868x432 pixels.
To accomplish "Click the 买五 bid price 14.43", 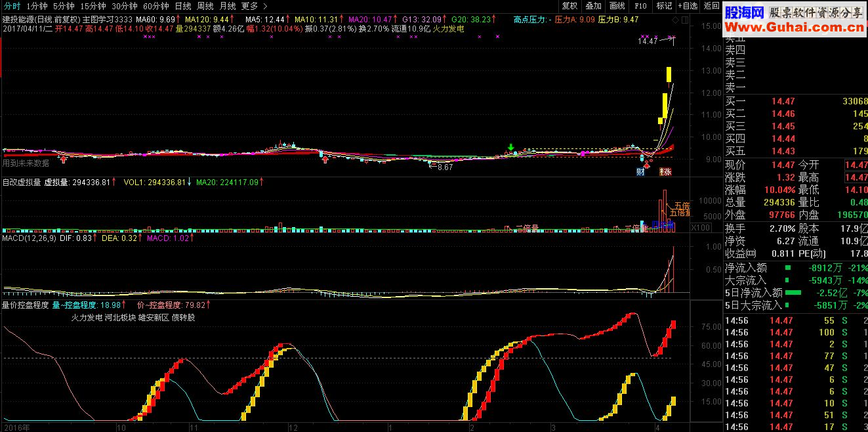I will click(x=783, y=152).
